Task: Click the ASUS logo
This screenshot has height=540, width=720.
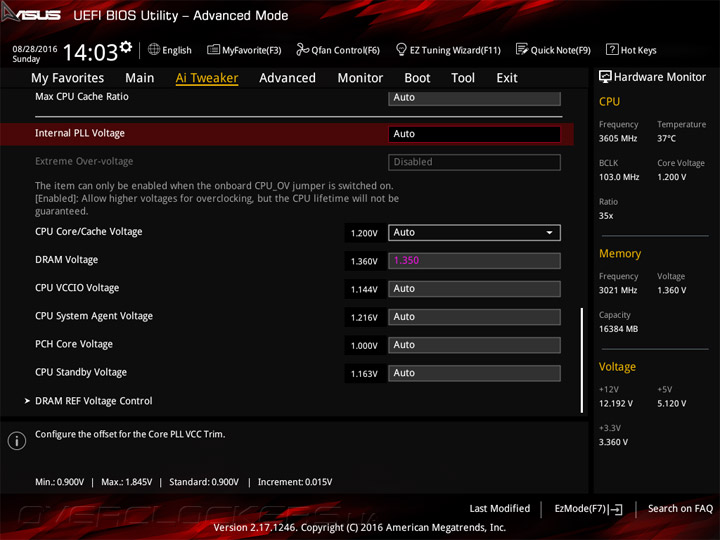Action: pos(31,14)
